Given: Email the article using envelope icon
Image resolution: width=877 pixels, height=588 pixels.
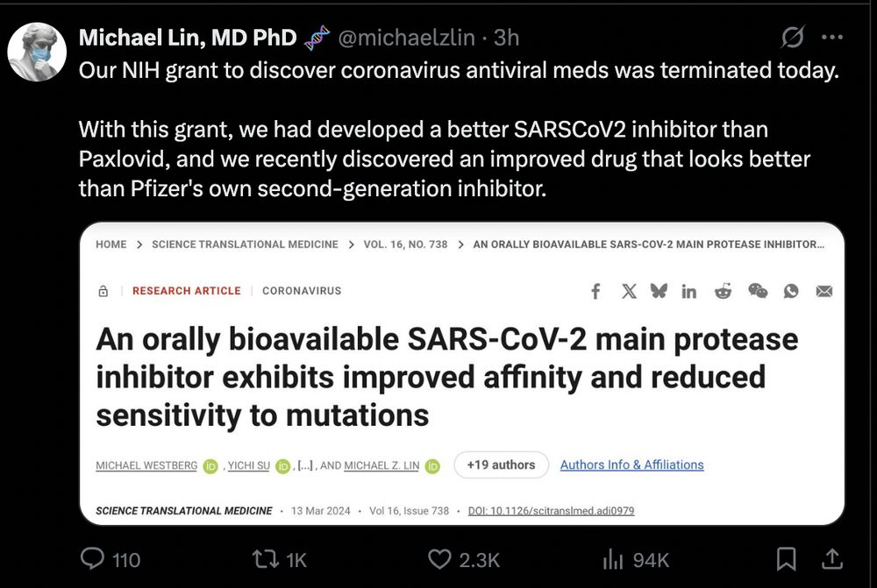Looking at the screenshot, I should [824, 291].
